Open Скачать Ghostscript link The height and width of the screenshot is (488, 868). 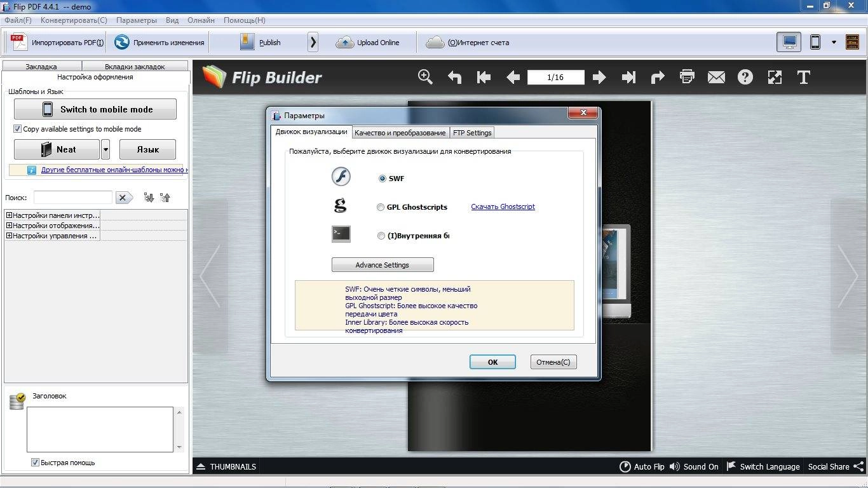click(x=503, y=207)
